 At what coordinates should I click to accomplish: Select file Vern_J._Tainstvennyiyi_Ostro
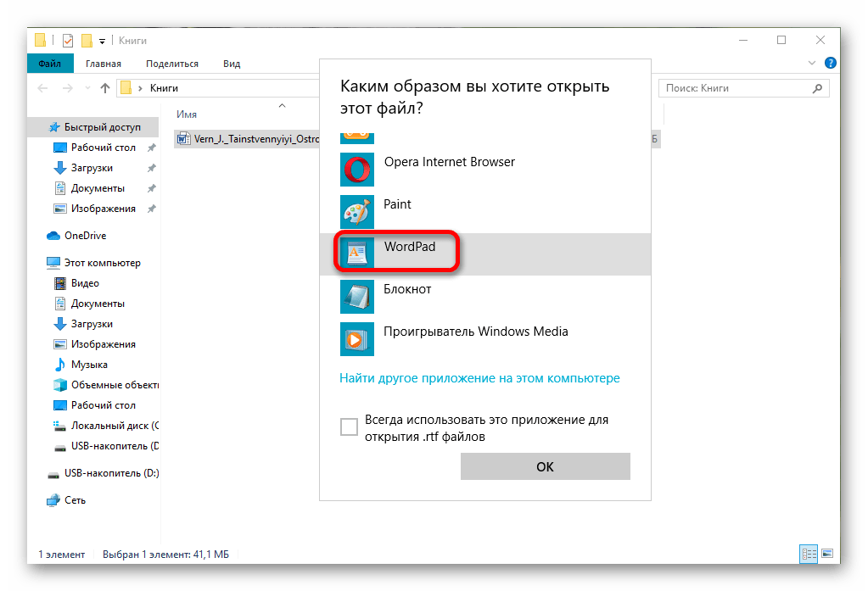pyautogui.click(x=248, y=139)
